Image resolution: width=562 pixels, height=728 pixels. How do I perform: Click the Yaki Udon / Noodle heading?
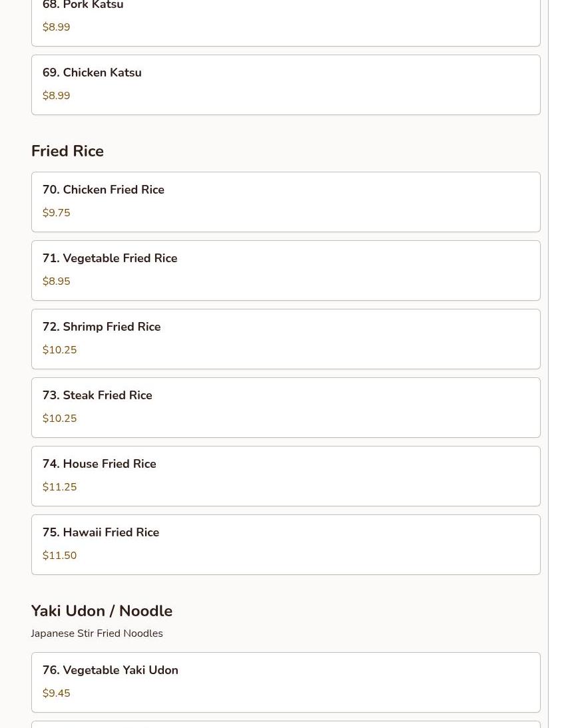[x=102, y=611]
